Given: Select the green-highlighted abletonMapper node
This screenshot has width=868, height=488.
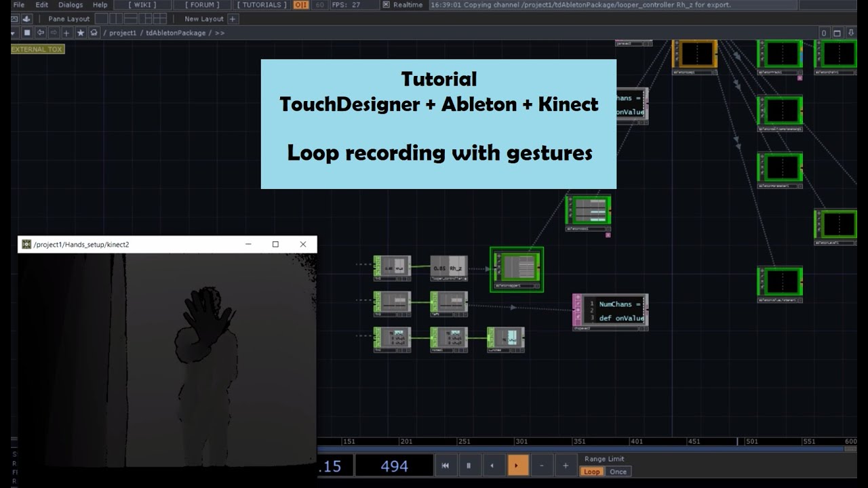Looking at the screenshot, I should coord(517,269).
